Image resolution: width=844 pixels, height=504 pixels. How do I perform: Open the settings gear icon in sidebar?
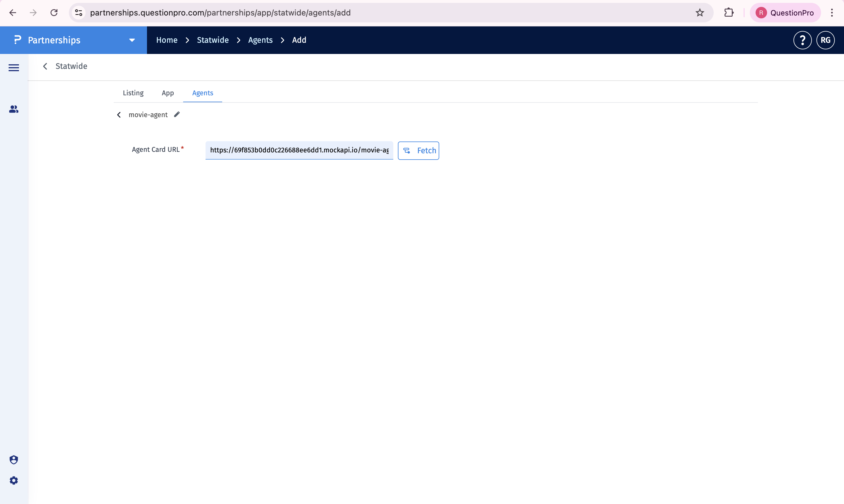tap(13, 480)
